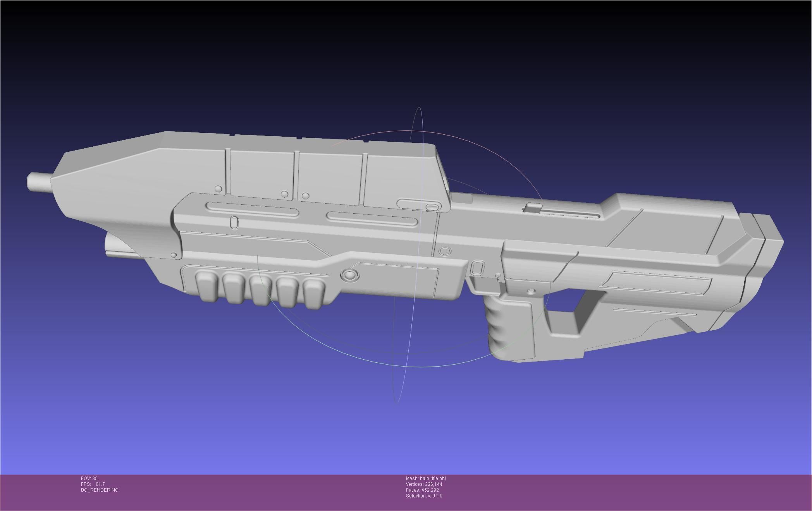Screen dimensions: 812x511
Task: Click the 'Vertices: 226,144' readout
Action: tap(424, 484)
